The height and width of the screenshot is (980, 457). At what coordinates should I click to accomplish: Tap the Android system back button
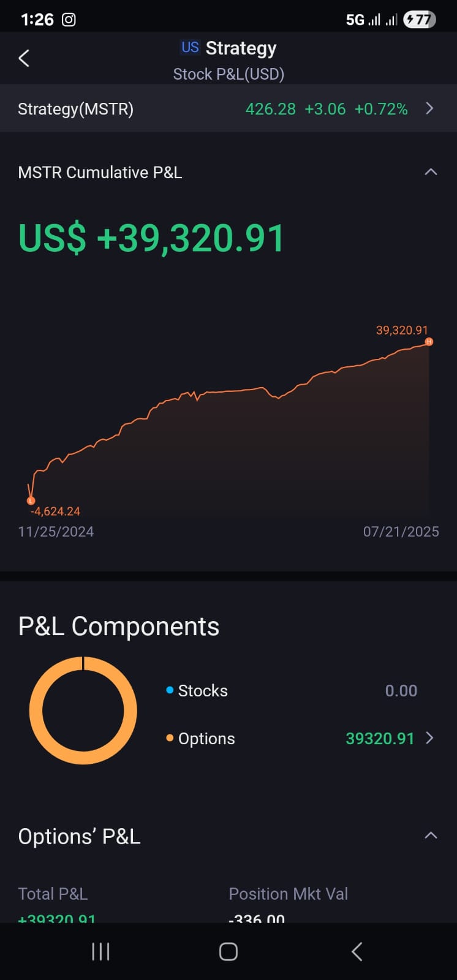coord(357,951)
